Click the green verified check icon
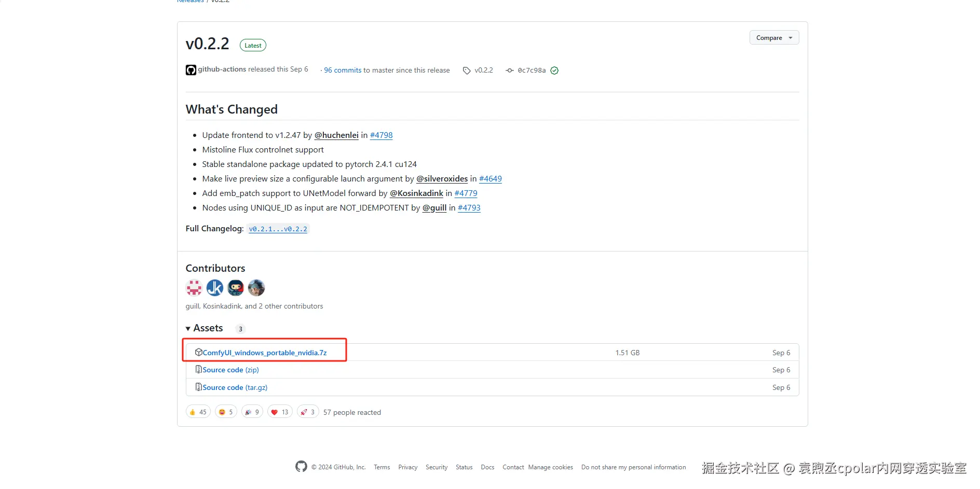 554,71
